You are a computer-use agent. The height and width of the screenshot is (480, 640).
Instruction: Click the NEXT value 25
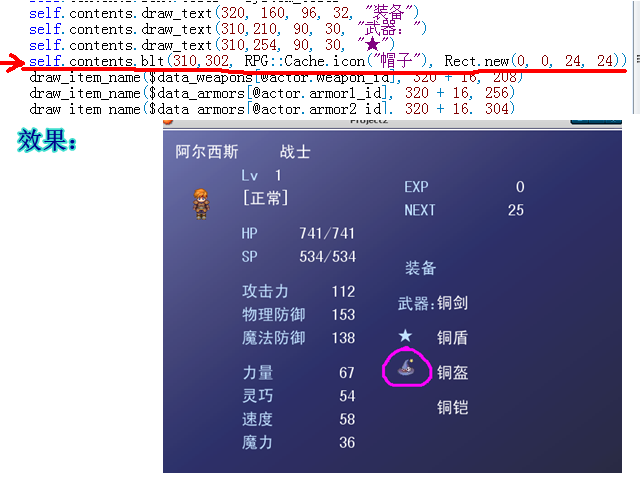(516, 210)
